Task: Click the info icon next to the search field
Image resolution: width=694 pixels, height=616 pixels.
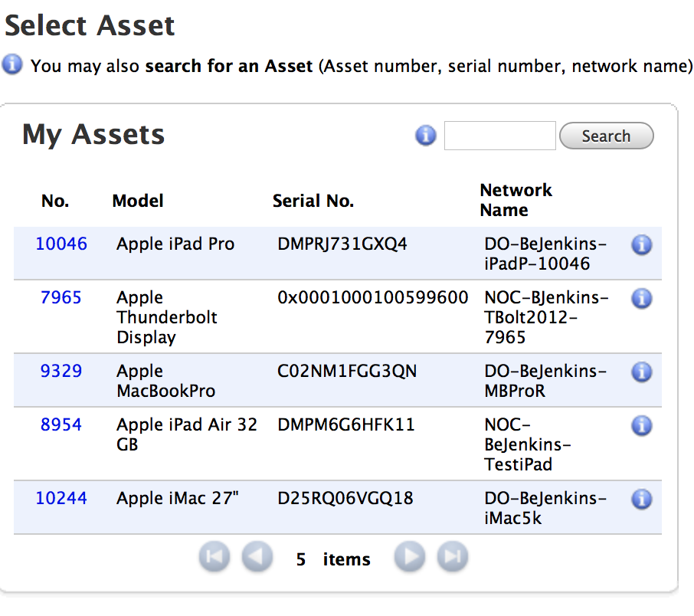Action: [426, 136]
